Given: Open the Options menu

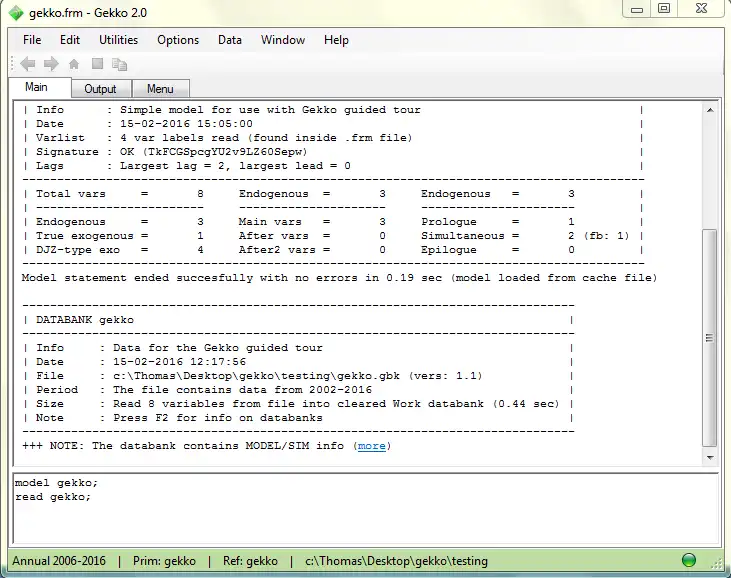Looking at the screenshot, I should (178, 40).
